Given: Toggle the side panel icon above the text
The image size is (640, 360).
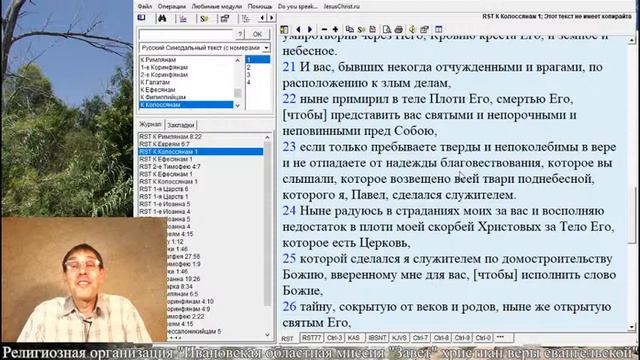Looking at the screenshot, I should point(284,29).
